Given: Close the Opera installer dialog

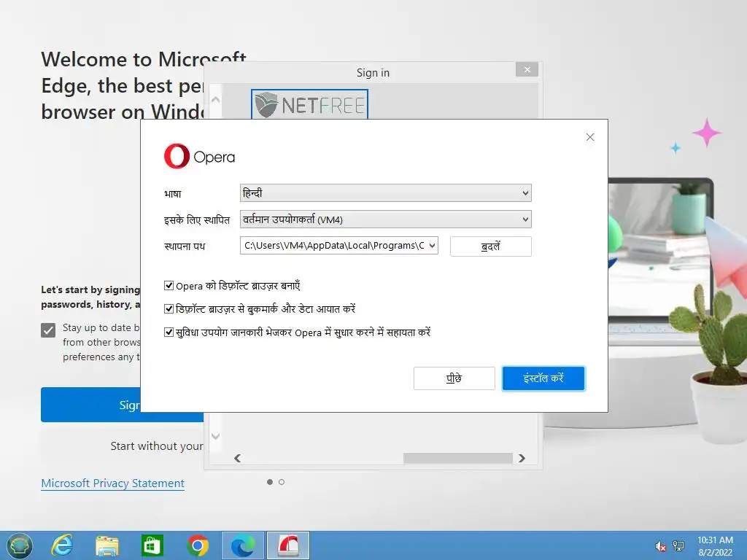Looking at the screenshot, I should pos(589,137).
